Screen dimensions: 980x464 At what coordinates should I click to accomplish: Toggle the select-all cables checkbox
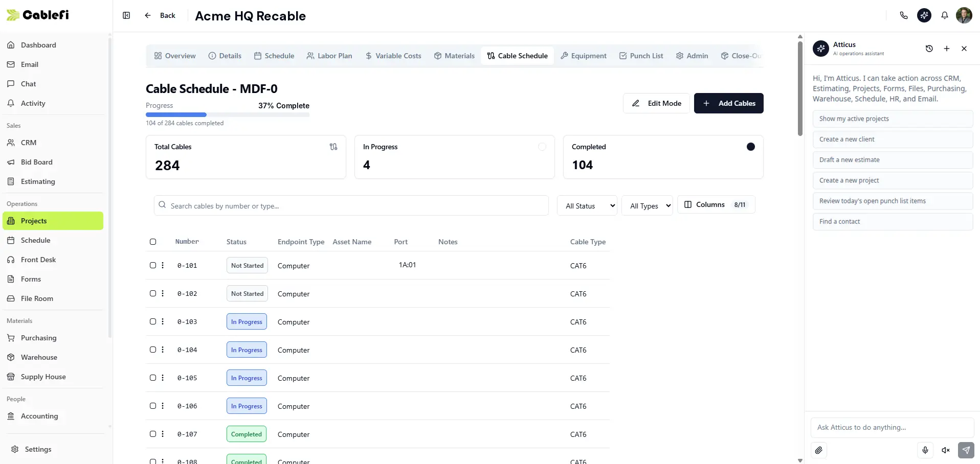153,242
